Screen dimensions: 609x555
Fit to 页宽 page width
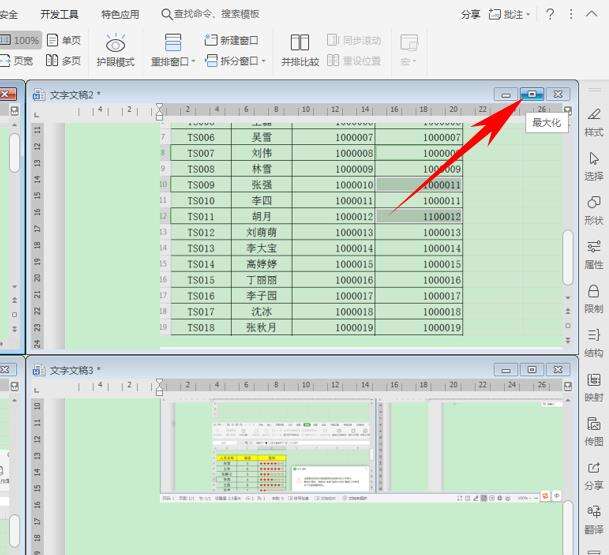[x=17, y=61]
